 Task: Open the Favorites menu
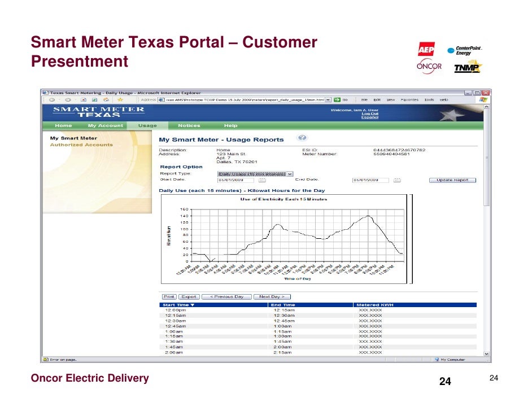point(409,100)
